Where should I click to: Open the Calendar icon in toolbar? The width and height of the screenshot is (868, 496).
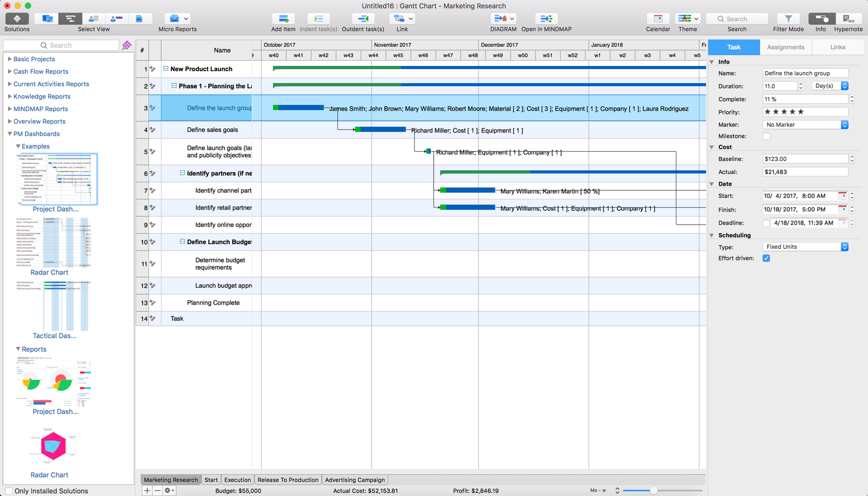click(x=658, y=19)
